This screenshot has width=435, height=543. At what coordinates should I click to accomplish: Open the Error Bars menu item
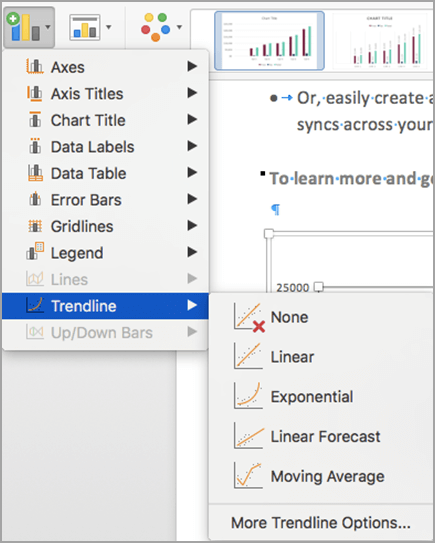tap(105, 199)
